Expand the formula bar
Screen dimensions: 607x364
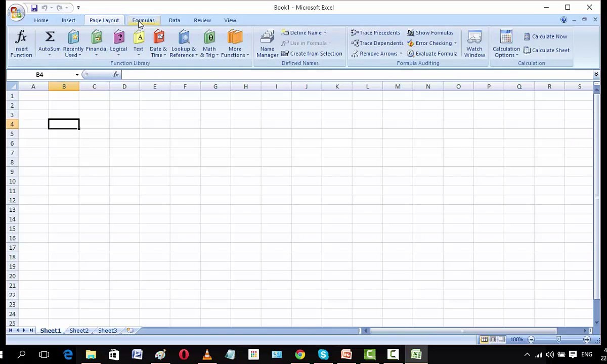[x=596, y=75]
